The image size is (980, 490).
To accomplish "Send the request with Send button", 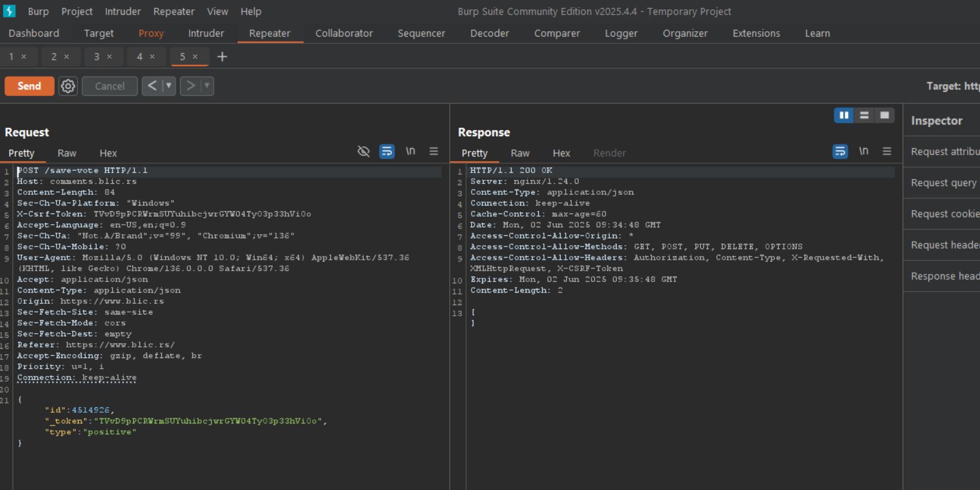I will pyautogui.click(x=29, y=86).
